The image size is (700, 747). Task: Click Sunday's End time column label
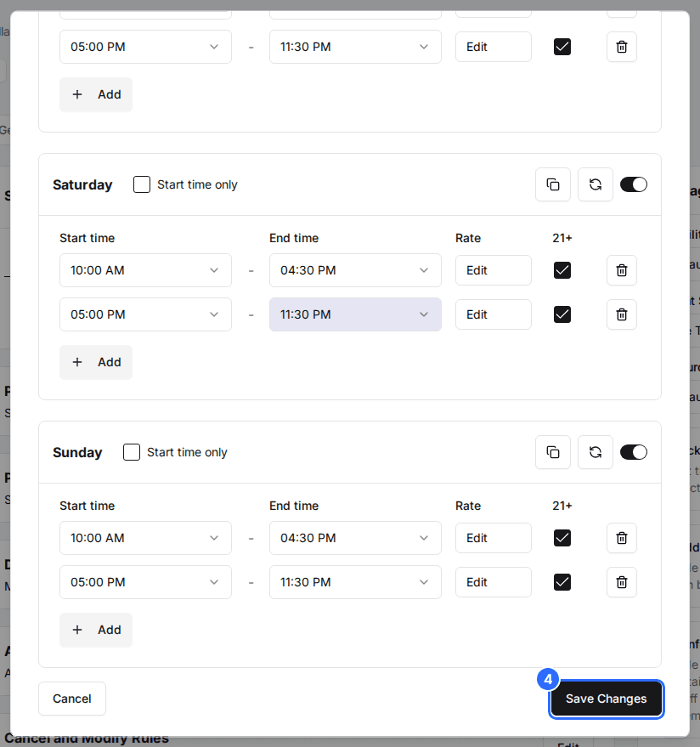pyautogui.click(x=294, y=506)
